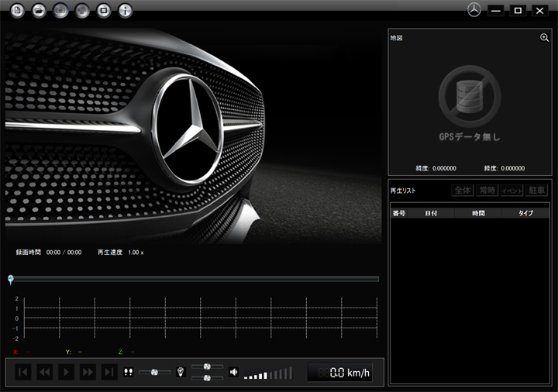558x392 pixels.
Task: Filter the list by イベント
Action: point(511,191)
